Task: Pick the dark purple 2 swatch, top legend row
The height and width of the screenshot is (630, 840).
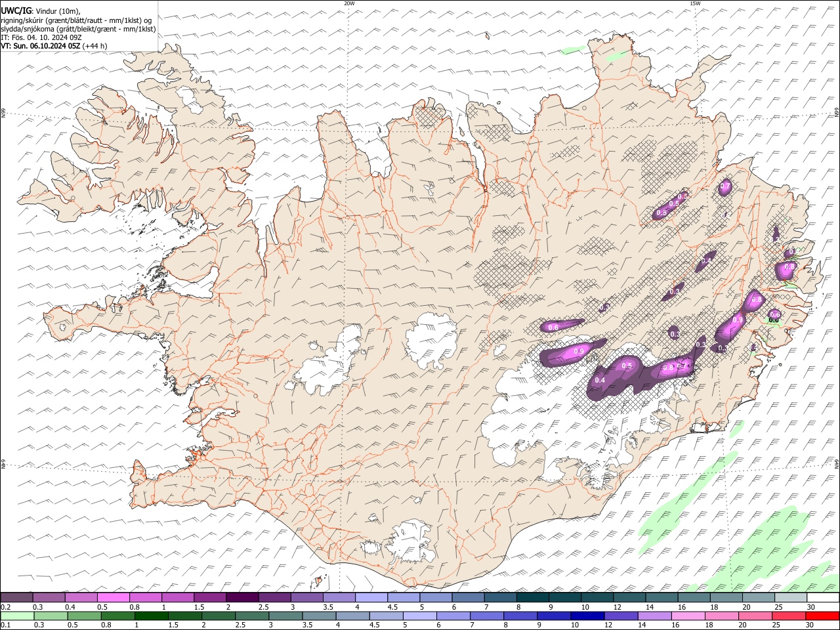Action: 242,597
